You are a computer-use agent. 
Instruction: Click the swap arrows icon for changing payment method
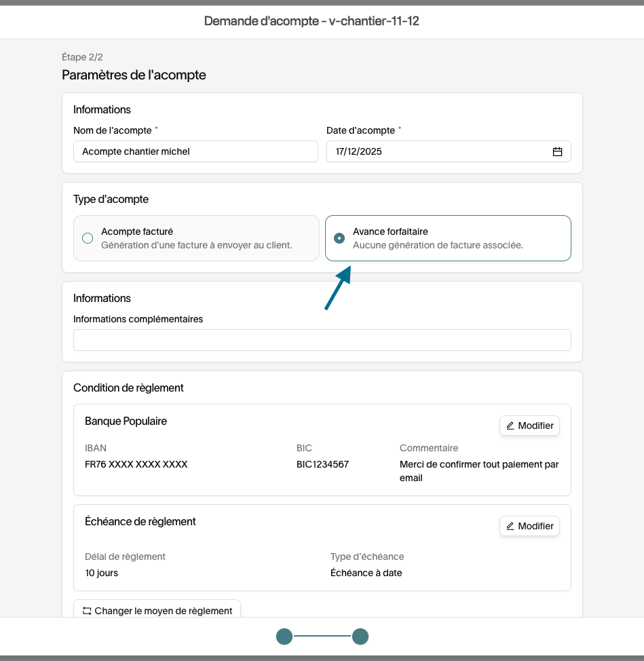coord(87,611)
